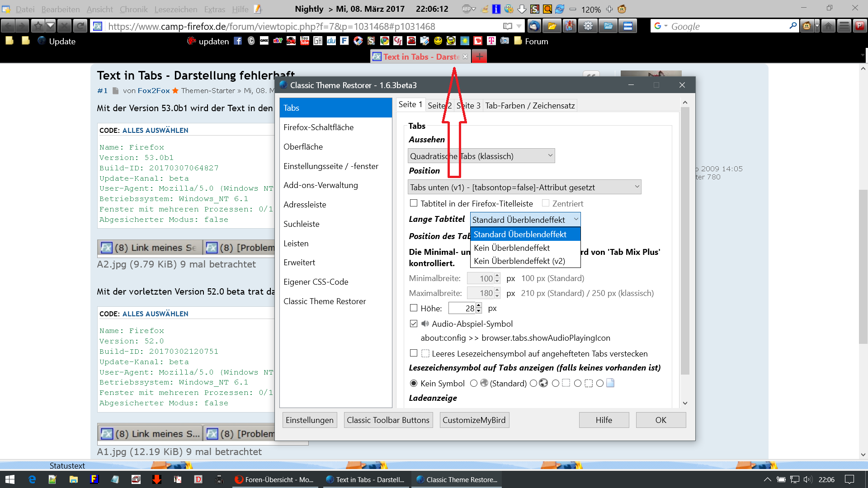Open the home page button
This screenshot has height=488, width=868.
click(x=828, y=26)
